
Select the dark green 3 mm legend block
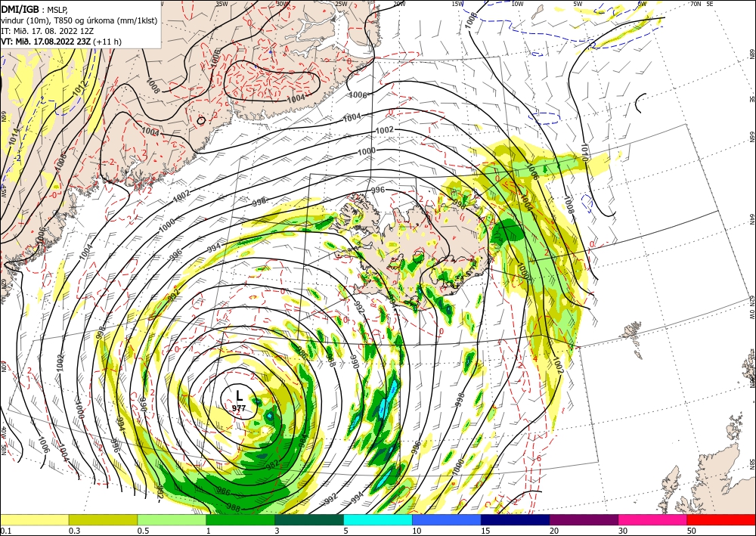pos(309,519)
